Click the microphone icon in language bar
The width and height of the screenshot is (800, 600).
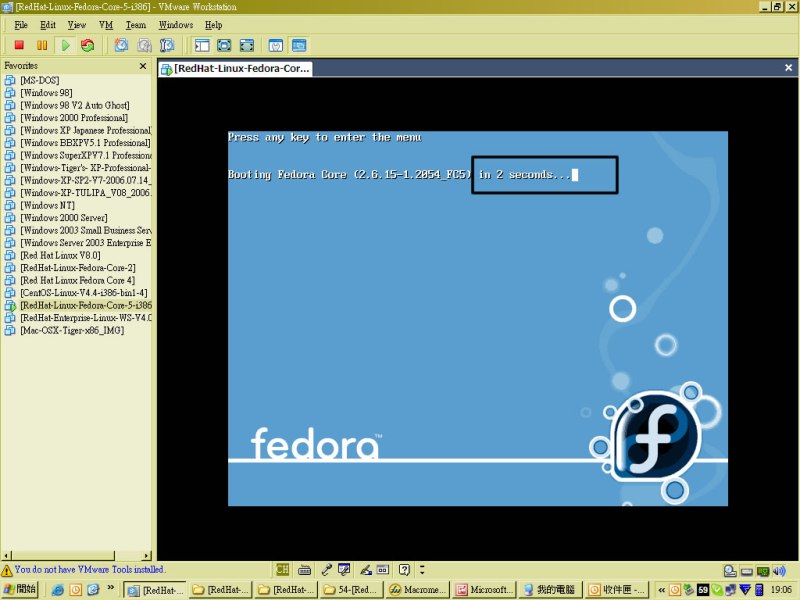(x=327, y=569)
